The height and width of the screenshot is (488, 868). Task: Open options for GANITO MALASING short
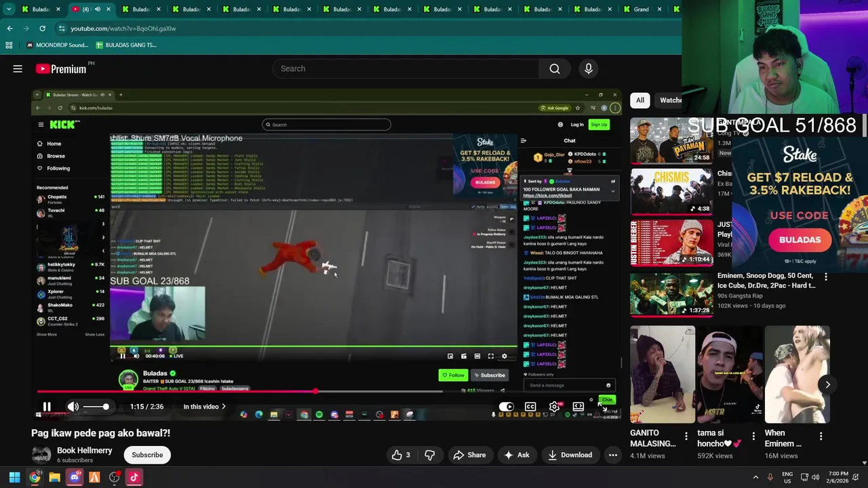pos(686,436)
